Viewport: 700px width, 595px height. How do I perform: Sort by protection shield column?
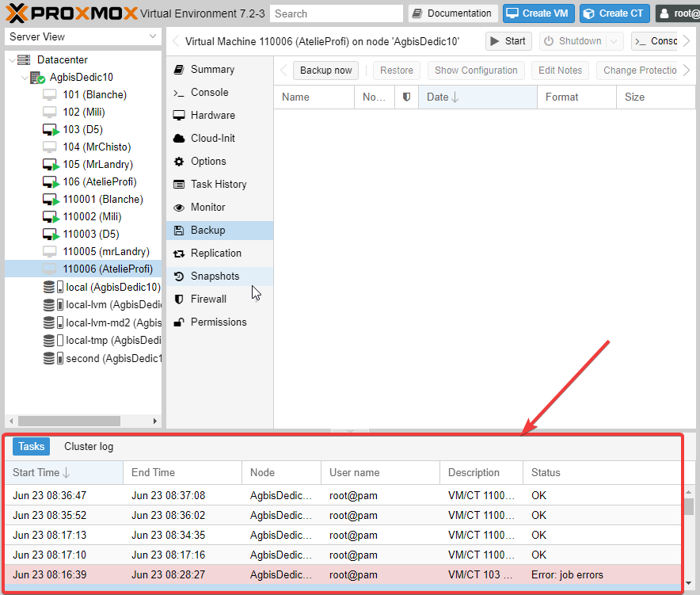click(x=406, y=97)
